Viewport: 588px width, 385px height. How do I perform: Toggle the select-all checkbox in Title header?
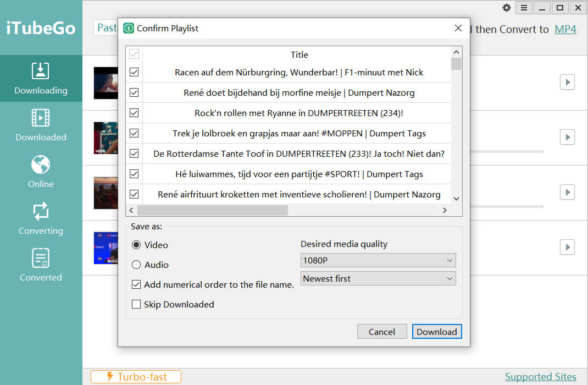click(x=134, y=54)
